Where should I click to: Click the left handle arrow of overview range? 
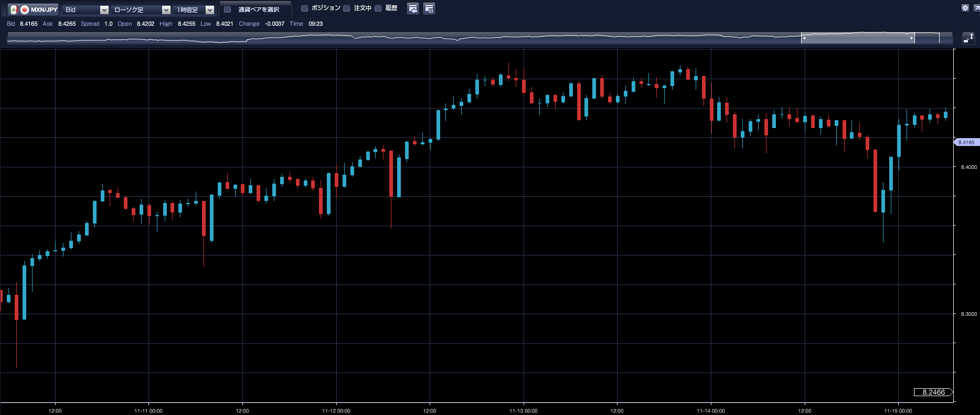point(804,38)
